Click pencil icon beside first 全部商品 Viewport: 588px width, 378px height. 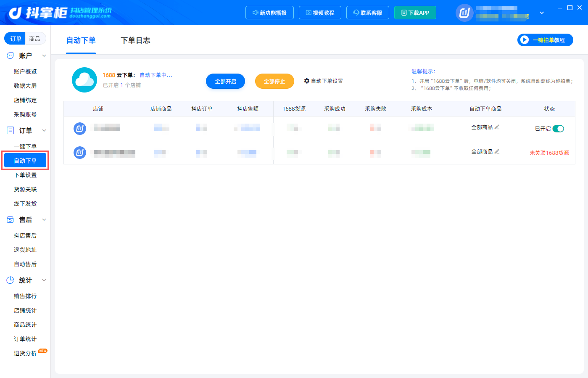click(497, 127)
